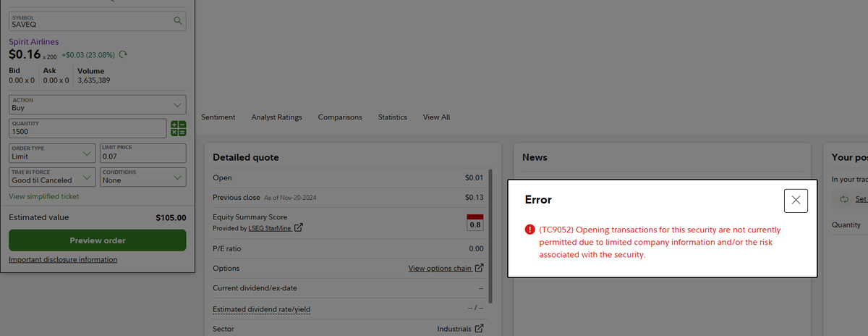
Task: Open the View options chain link
Action: pos(440,269)
